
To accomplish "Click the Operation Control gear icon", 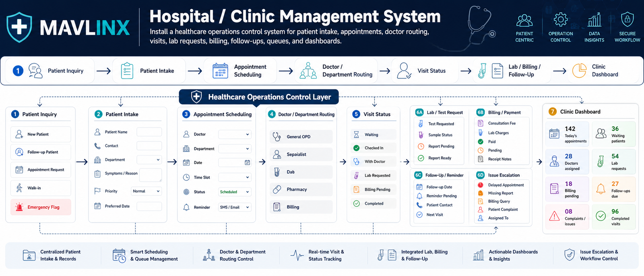I will [x=561, y=20].
